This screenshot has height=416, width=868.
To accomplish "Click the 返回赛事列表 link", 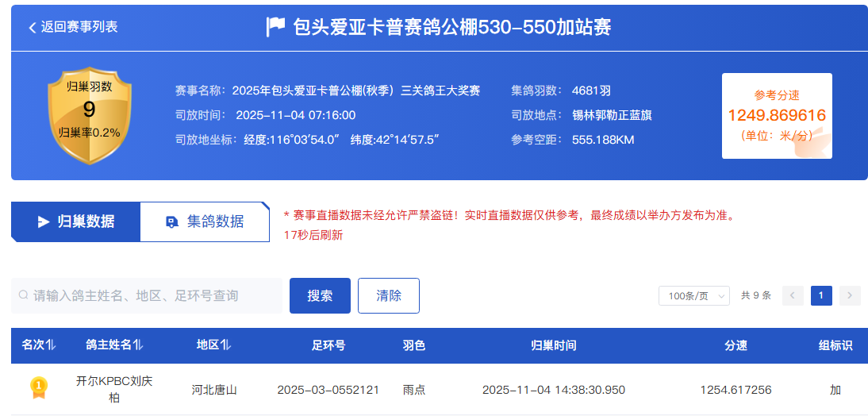I will (x=79, y=28).
